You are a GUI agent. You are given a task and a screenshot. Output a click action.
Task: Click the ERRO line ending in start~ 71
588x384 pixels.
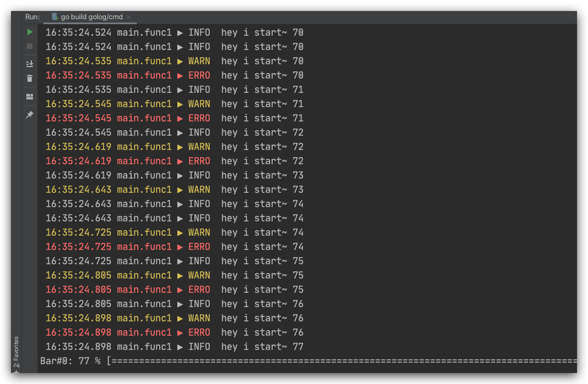click(x=175, y=118)
